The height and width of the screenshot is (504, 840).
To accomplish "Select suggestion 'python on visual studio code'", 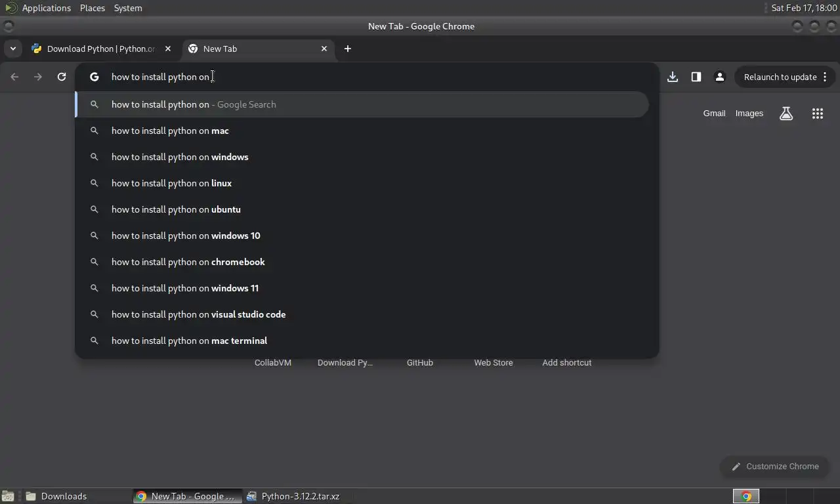I will click(362, 314).
